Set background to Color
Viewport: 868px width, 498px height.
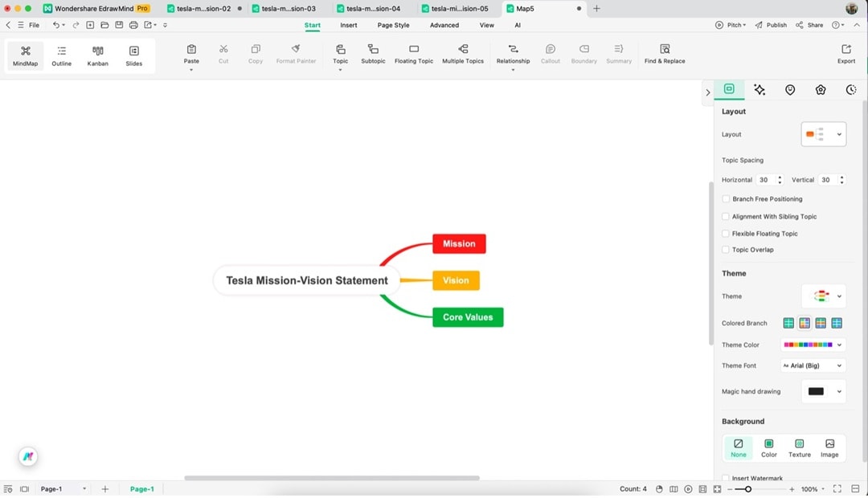[x=769, y=448]
